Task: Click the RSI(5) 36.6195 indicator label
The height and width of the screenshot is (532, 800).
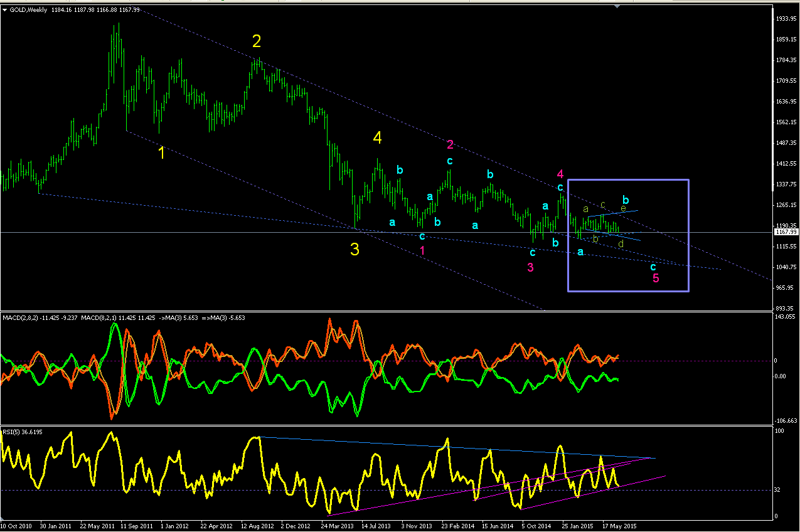Action: [23, 432]
